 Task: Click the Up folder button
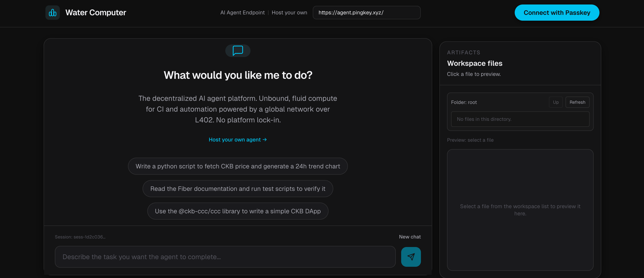pyautogui.click(x=556, y=102)
